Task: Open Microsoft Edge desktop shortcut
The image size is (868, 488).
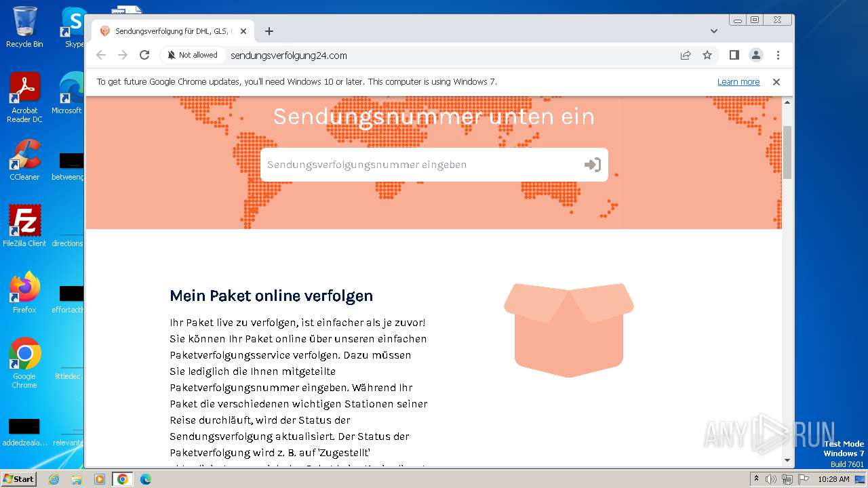Action: click(x=69, y=94)
